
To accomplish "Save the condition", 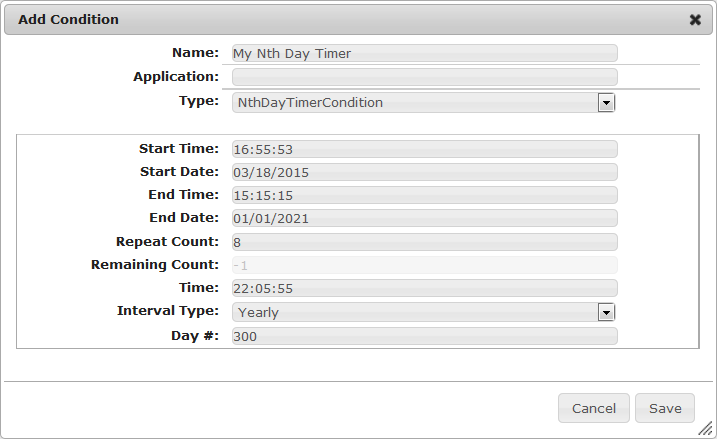I will pos(665,408).
